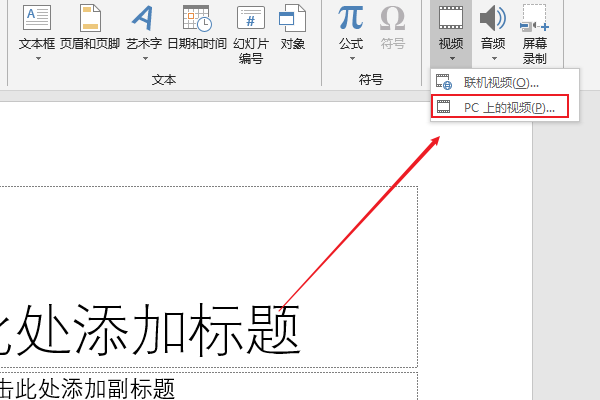Screen dimensions: 600x400
Task: Insert 日期和时间 date and time
Action: click(x=196, y=17)
